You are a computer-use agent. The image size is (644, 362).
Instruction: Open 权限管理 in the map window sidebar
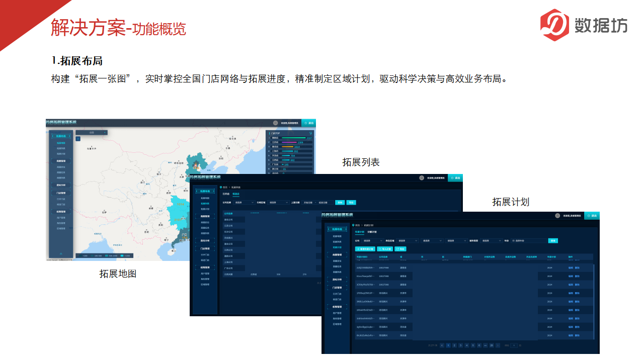point(61,212)
